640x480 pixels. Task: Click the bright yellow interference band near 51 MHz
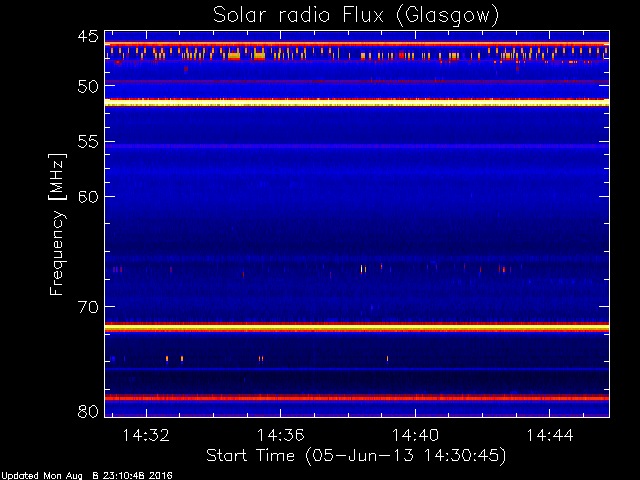(357, 102)
